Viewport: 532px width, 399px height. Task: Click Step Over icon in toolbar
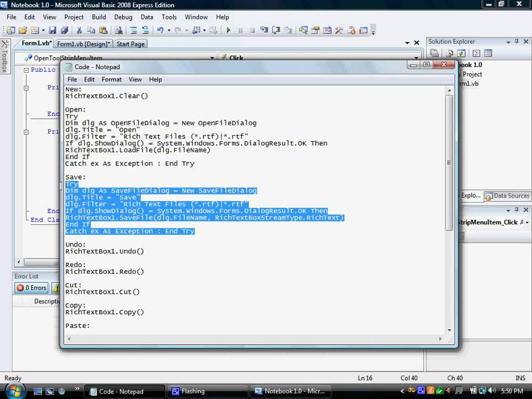276,30
